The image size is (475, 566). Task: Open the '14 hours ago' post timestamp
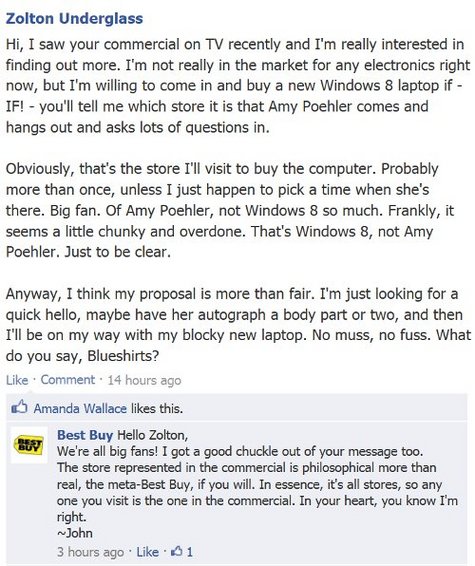(144, 380)
